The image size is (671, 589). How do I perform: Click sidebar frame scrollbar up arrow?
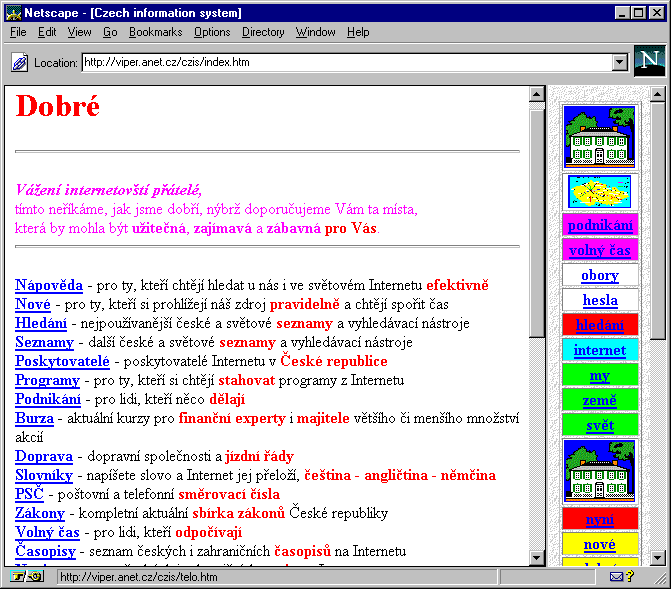657,94
